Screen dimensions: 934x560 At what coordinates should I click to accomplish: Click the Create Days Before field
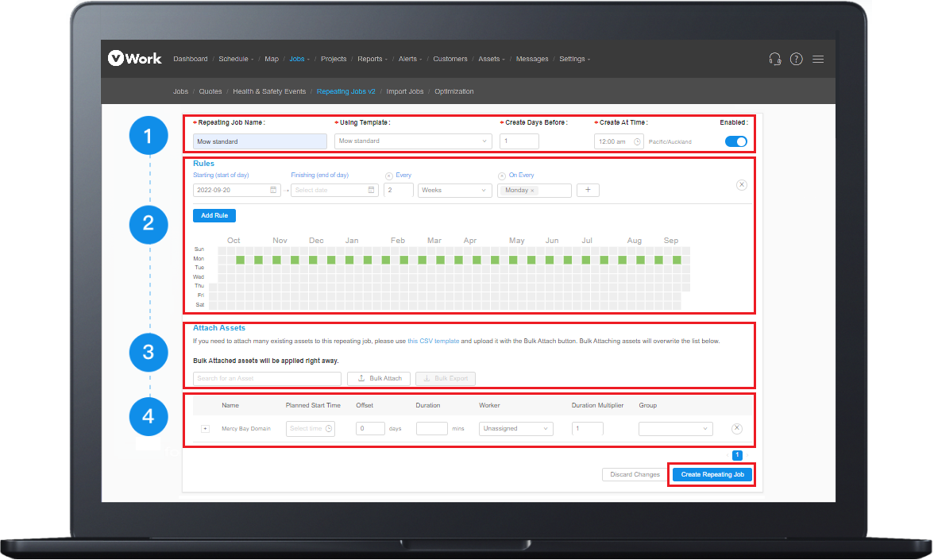click(x=519, y=141)
